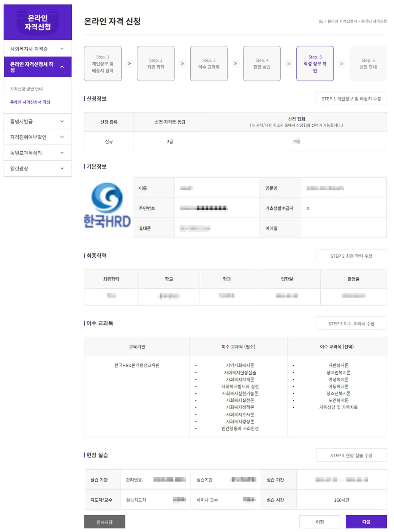Go to Step 1 개인정보 및 배송지 입력
This screenshot has height=532, width=394.
(103, 63)
